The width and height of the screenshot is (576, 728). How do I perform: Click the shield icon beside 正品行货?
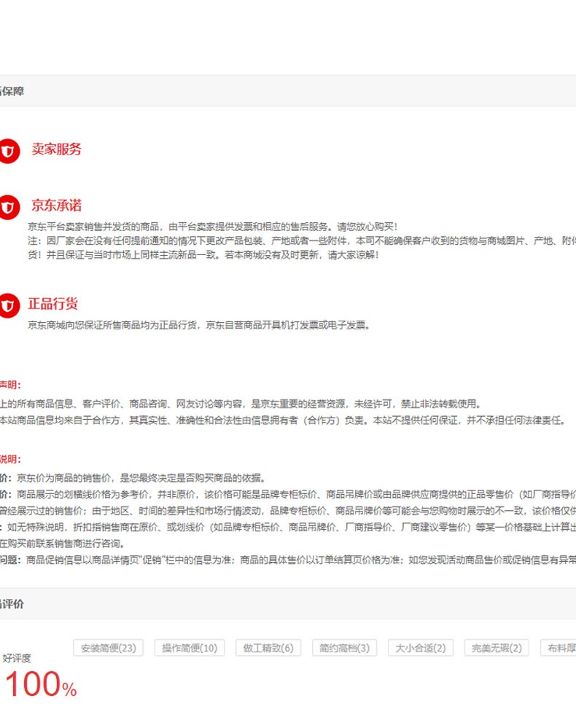pos(8,305)
